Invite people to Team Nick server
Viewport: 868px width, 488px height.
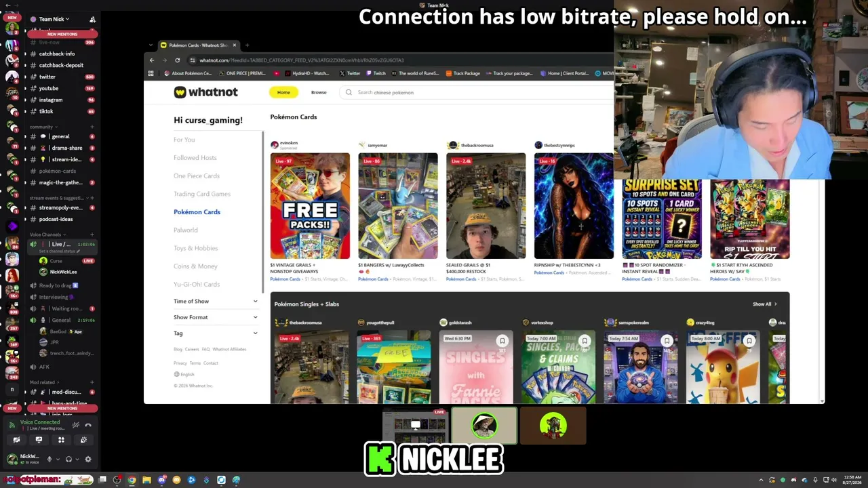point(93,19)
